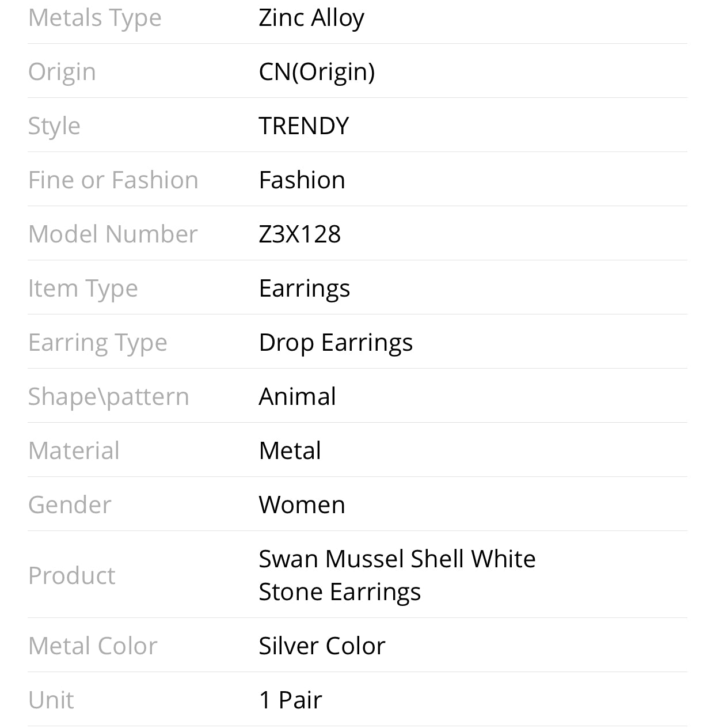Select the Item Type label
The height and width of the screenshot is (728, 715).
click(83, 289)
